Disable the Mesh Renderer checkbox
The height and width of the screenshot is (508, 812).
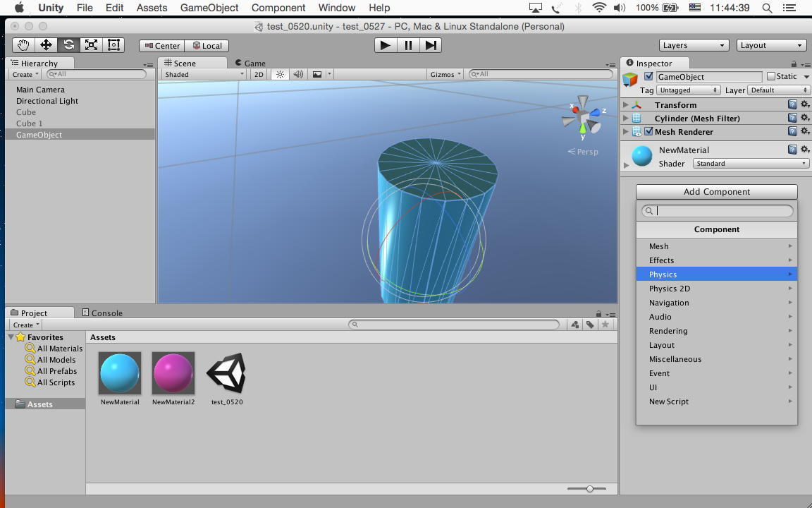648,132
